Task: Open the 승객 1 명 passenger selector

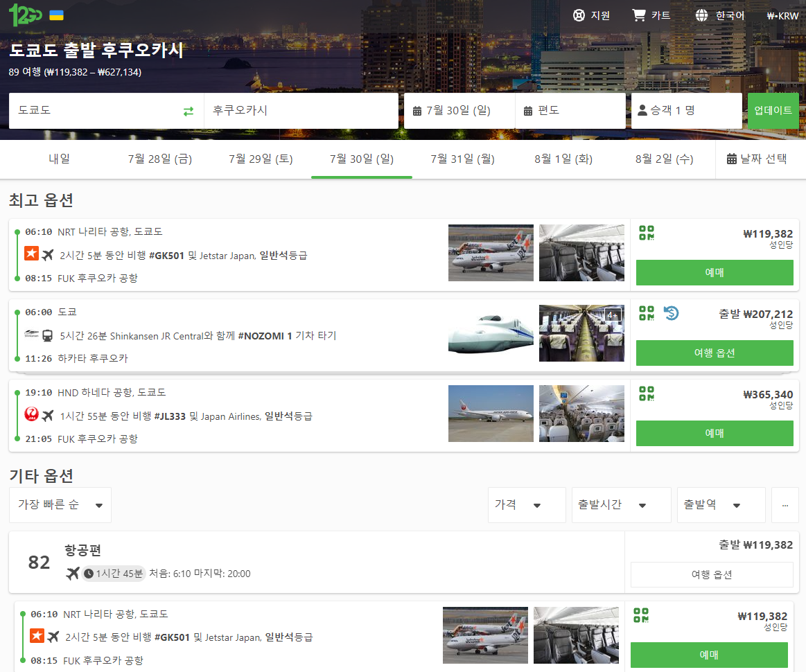Action: pyautogui.click(x=686, y=111)
